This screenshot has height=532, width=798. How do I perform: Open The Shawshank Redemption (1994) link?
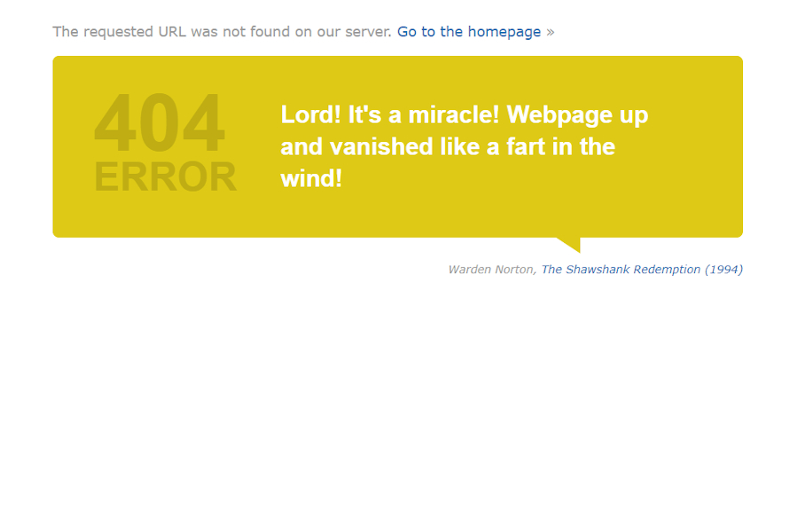click(x=642, y=270)
